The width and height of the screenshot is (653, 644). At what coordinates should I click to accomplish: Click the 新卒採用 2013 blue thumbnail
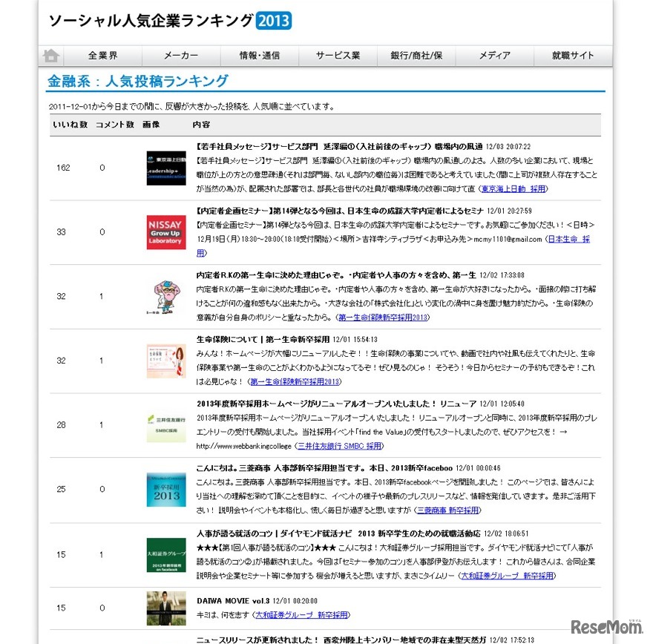tap(166, 490)
